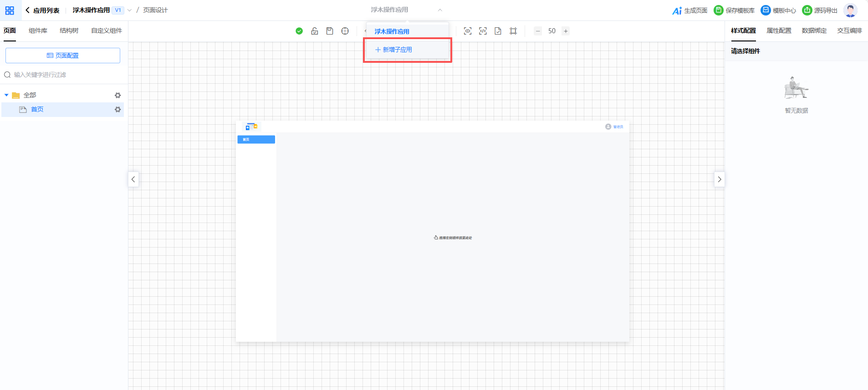Click the 页面配置 button
The height and width of the screenshot is (390, 868).
click(x=63, y=56)
